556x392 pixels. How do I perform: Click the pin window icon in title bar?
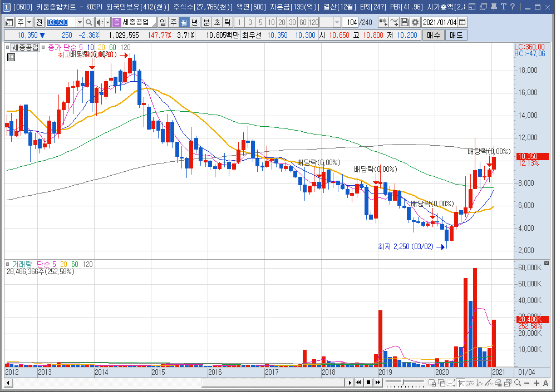494,7
